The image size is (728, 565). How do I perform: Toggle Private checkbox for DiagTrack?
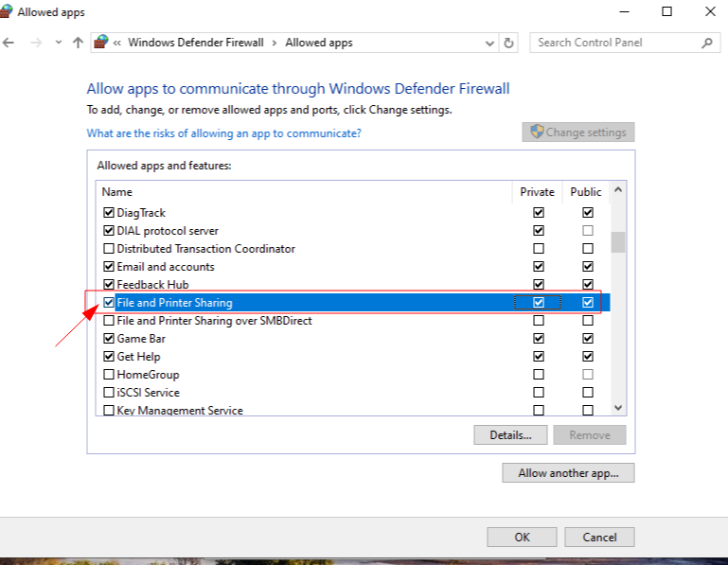click(539, 213)
